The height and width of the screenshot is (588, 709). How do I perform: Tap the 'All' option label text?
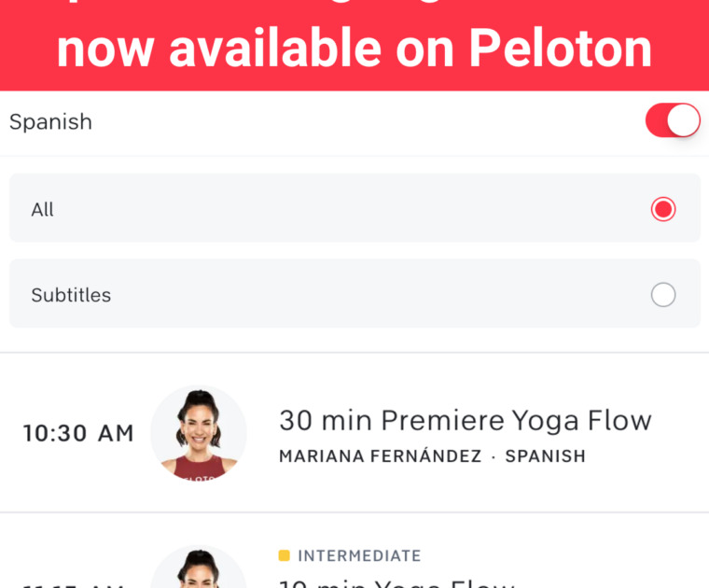pyautogui.click(x=43, y=210)
